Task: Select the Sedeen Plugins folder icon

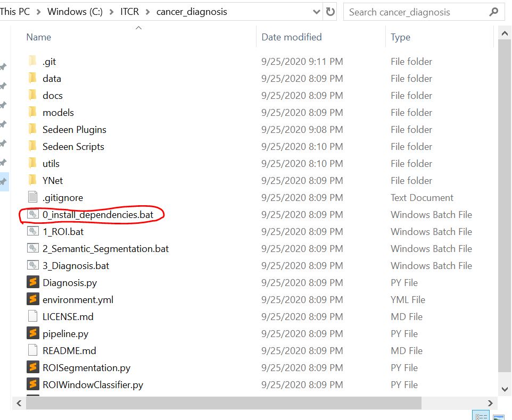Action: 32,129
